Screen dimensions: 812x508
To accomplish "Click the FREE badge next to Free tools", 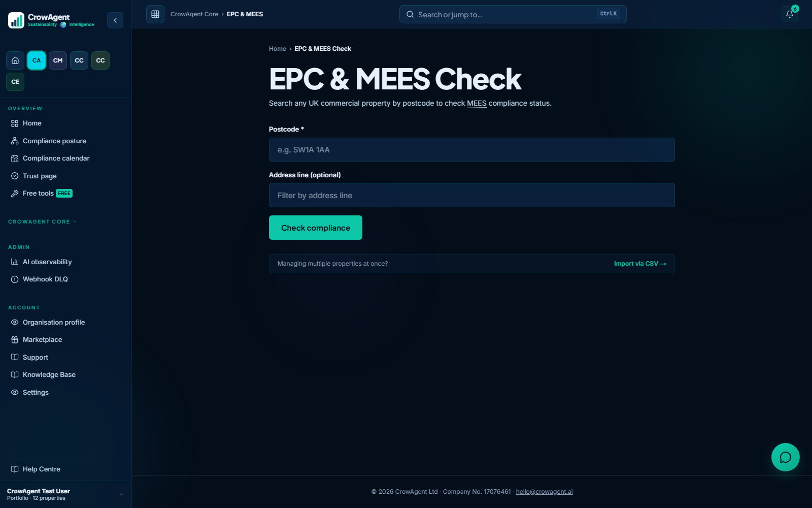I will 64,194.
